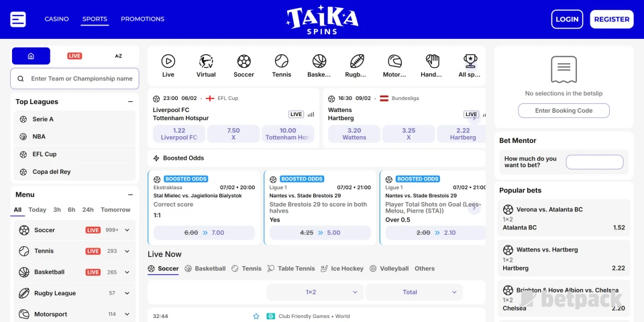Open Wattens vs. Hartberg popular bet
This screenshot has width=644, height=322.
tap(563, 258)
